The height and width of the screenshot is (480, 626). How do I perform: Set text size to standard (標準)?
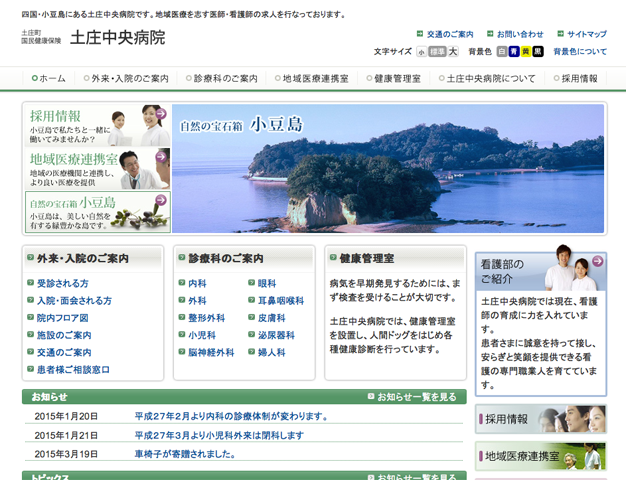437,52
